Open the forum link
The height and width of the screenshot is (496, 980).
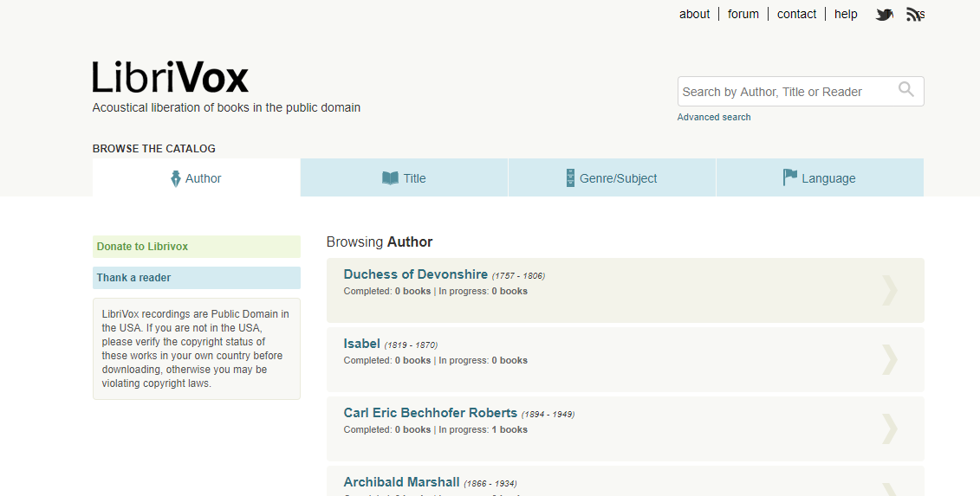coord(743,15)
